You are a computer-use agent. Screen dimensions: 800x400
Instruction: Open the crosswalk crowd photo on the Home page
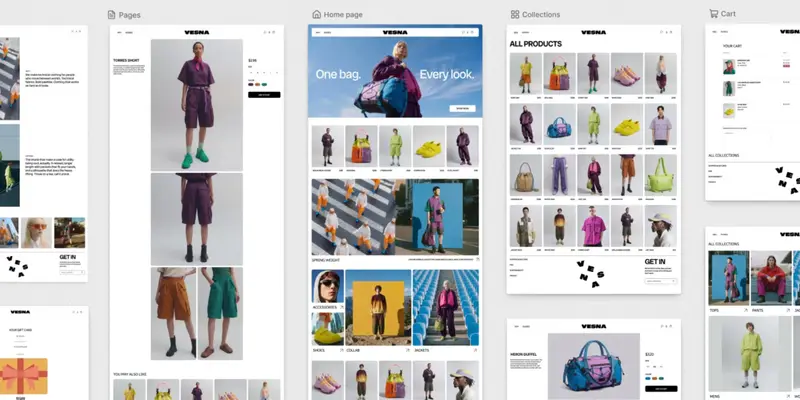point(352,217)
